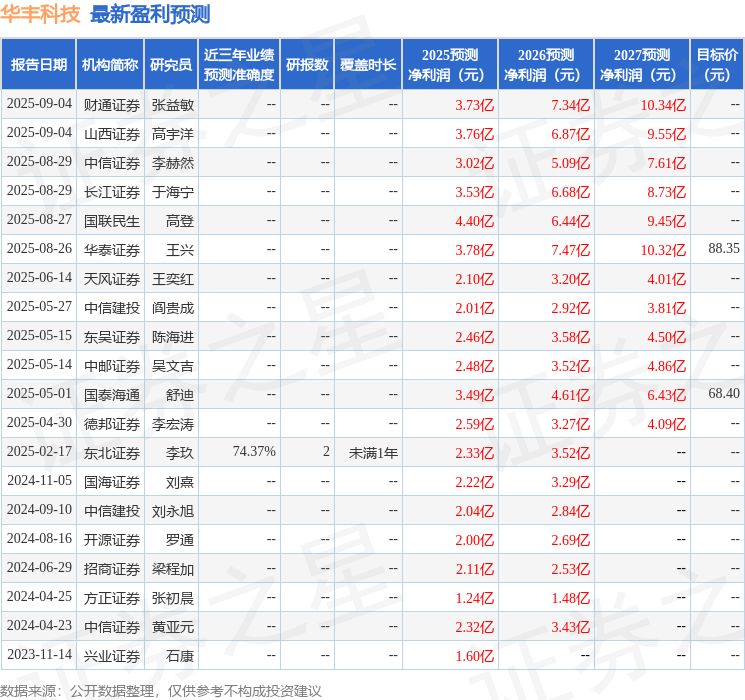The image size is (745, 700).
Task: Select researcher 梁程加
Action: tap(173, 569)
